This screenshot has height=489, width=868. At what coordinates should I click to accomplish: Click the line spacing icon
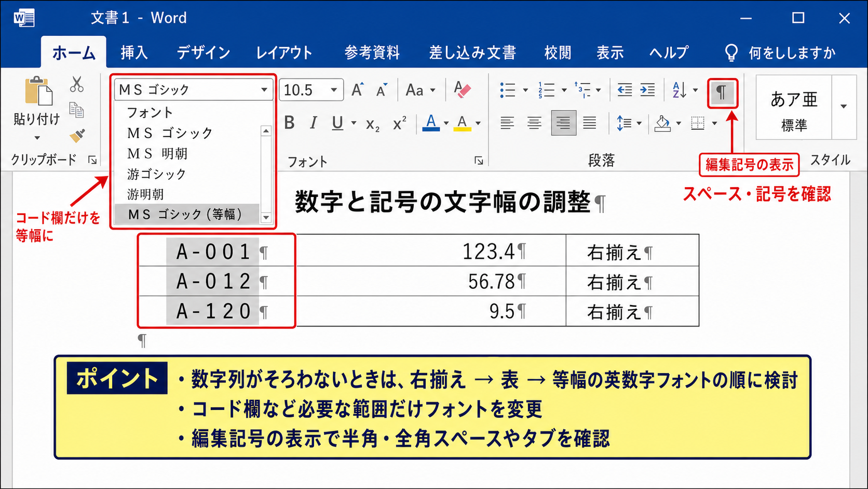pos(625,123)
